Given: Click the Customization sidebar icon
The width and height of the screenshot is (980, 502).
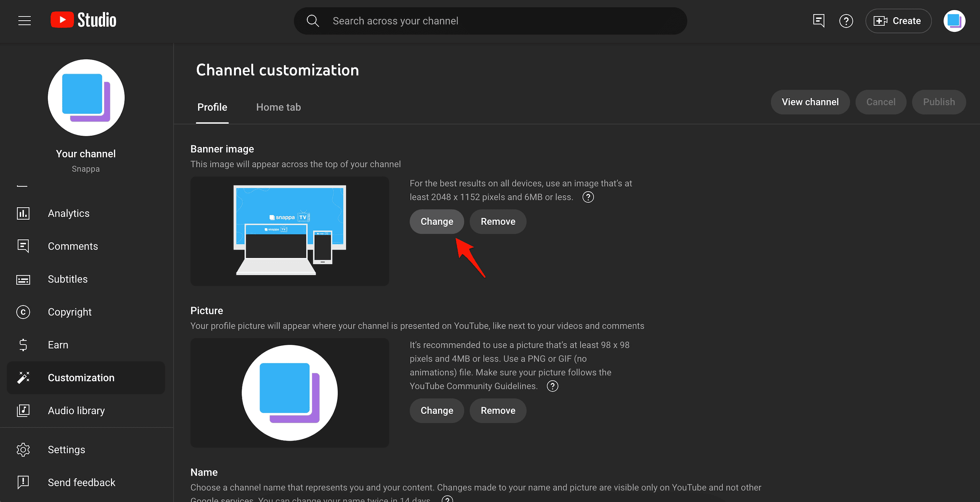Looking at the screenshot, I should (x=24, y=377).
